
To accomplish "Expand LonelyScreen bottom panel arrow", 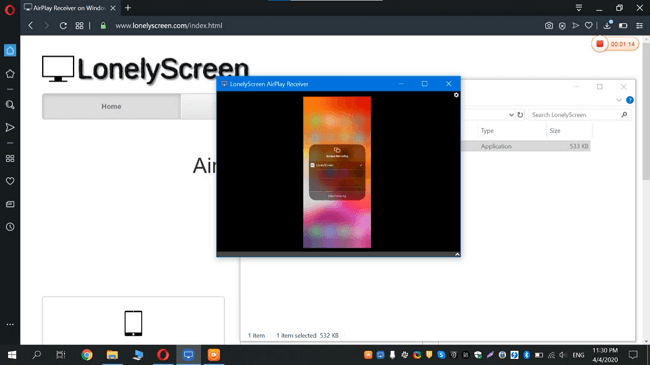I will point(457,254).
